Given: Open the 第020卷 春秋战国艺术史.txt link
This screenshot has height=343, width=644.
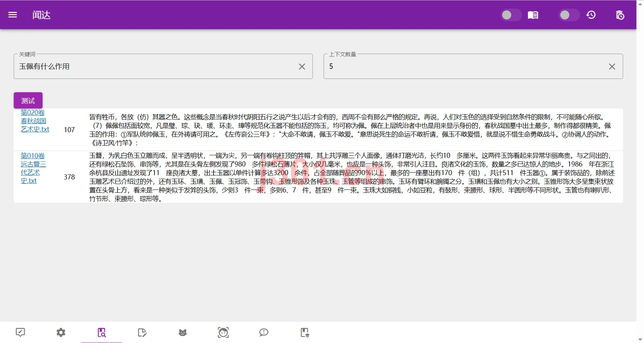Looking at the screenshot, I should [35, 121].
